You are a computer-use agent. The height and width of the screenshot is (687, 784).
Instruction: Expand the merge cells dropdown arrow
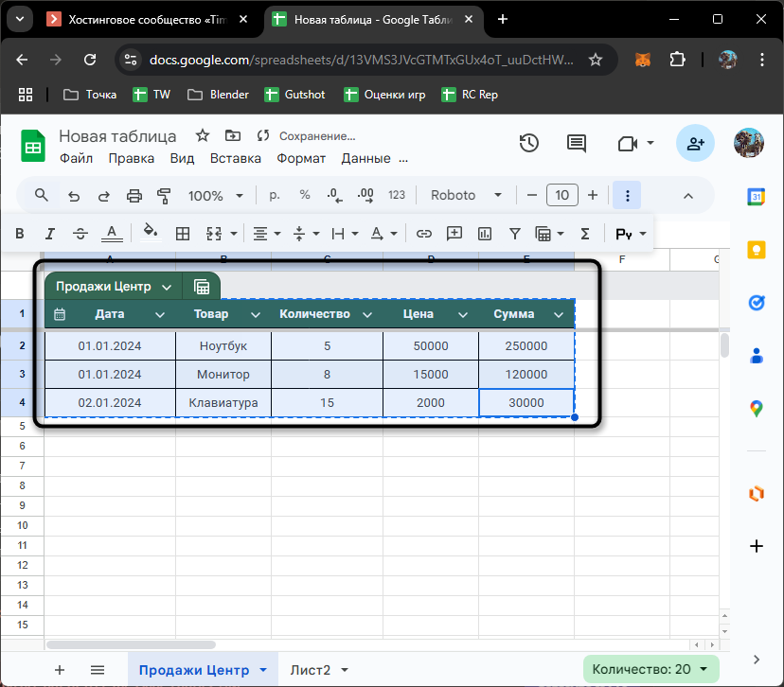234,234
